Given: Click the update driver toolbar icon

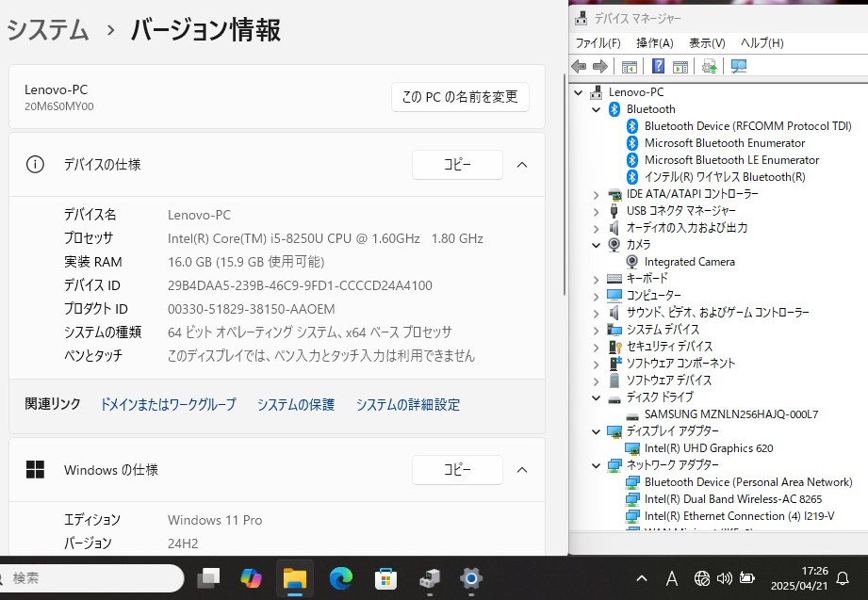Looking at the screenshot, I should [709, 67].
